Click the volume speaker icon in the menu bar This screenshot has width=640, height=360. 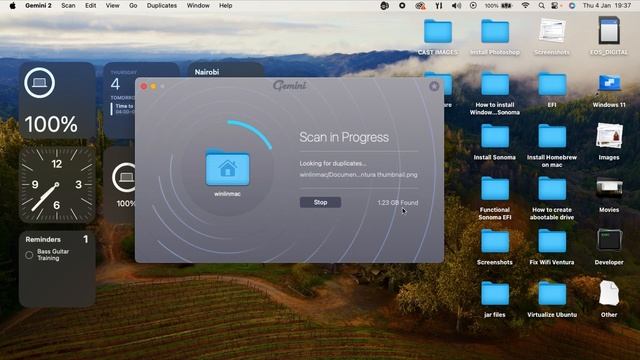[x=456, y=5]
